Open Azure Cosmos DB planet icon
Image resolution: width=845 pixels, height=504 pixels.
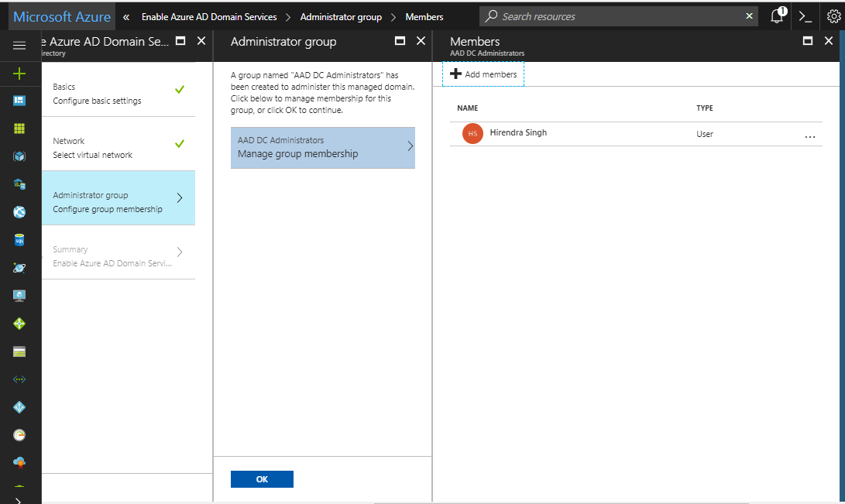pyautogui.click(x=19, y=268)
